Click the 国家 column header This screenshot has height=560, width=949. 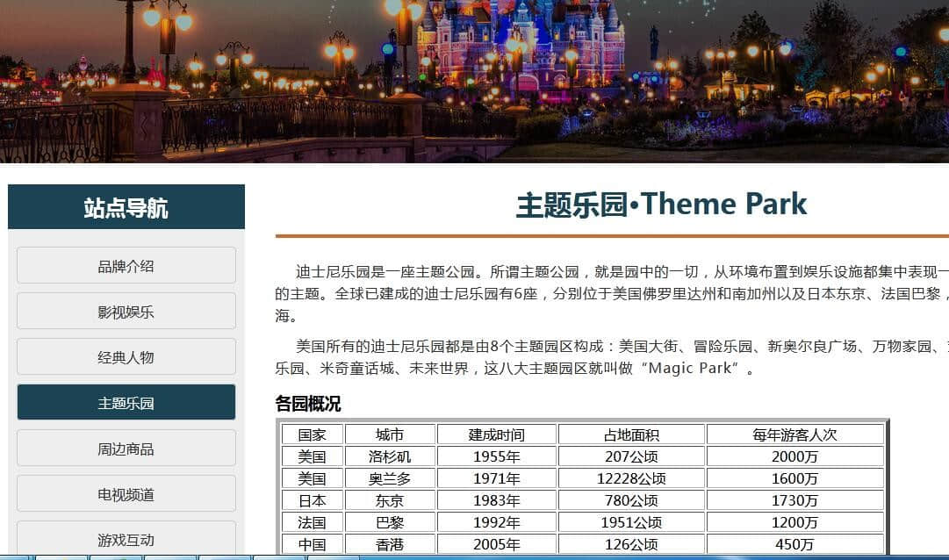coord(312,434)
